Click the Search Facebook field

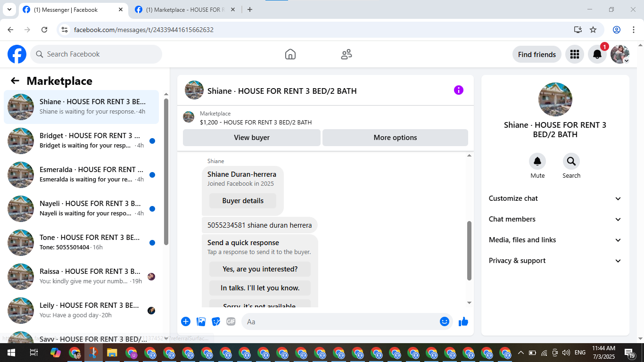point(96,54)
